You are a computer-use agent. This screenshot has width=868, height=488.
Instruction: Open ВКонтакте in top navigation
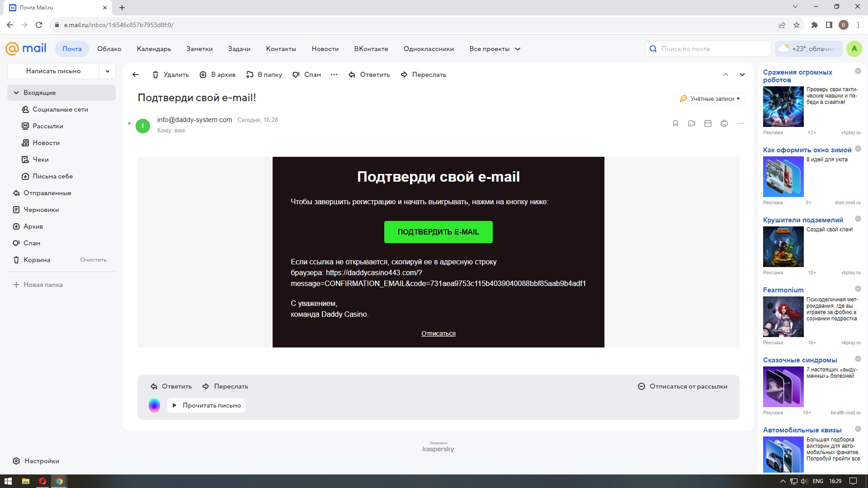click(371, 49)
